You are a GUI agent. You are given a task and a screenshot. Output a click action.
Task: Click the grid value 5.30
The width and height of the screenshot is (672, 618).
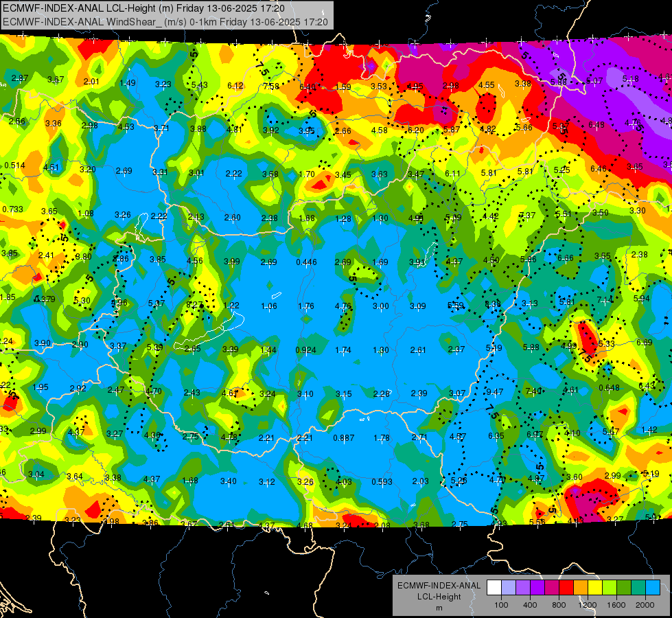pos(82,301)
